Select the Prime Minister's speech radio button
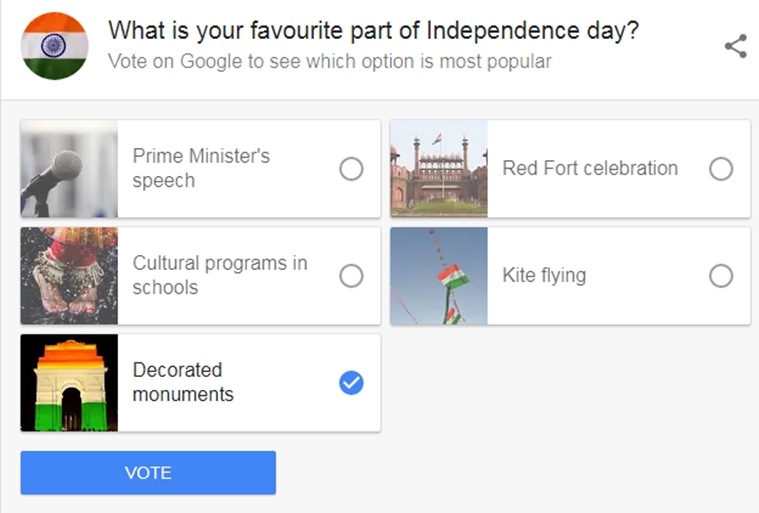The image size is (759, 513). click(351, 169)
